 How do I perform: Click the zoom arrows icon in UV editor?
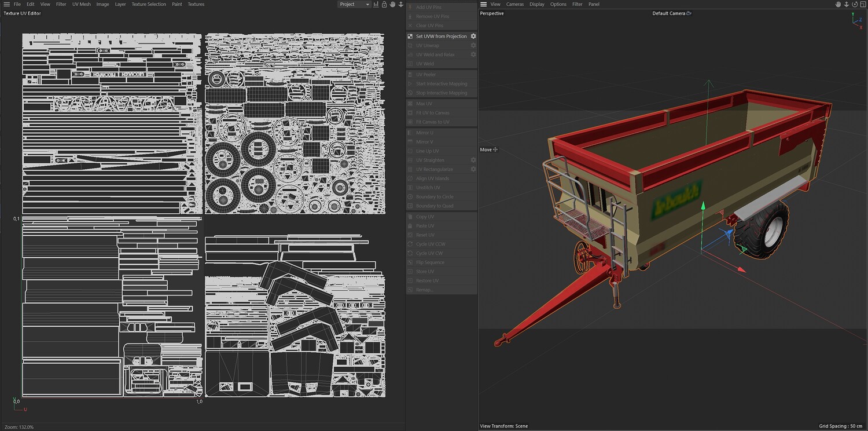click(400, 4)
